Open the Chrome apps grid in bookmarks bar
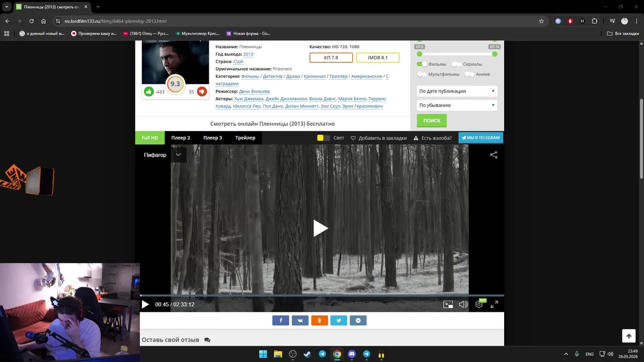The height and width of the screenshot is (362, 644). pyautogui.click(x=7, y=34)
